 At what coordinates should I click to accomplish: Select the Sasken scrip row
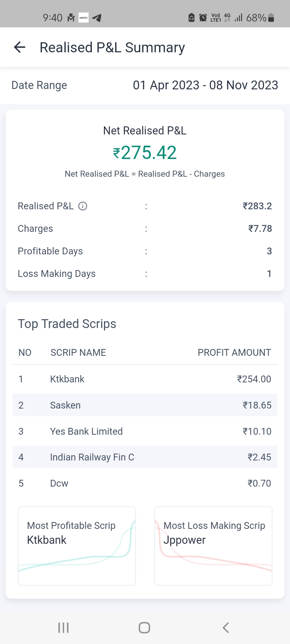tap(145, 405)
